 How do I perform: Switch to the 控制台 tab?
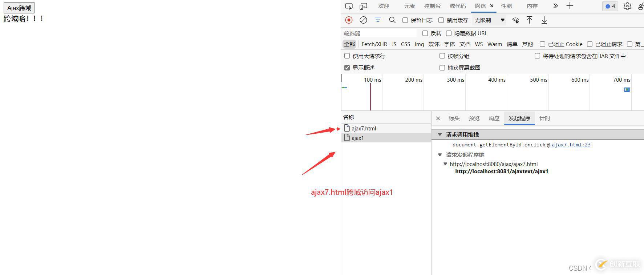(432, 6)
